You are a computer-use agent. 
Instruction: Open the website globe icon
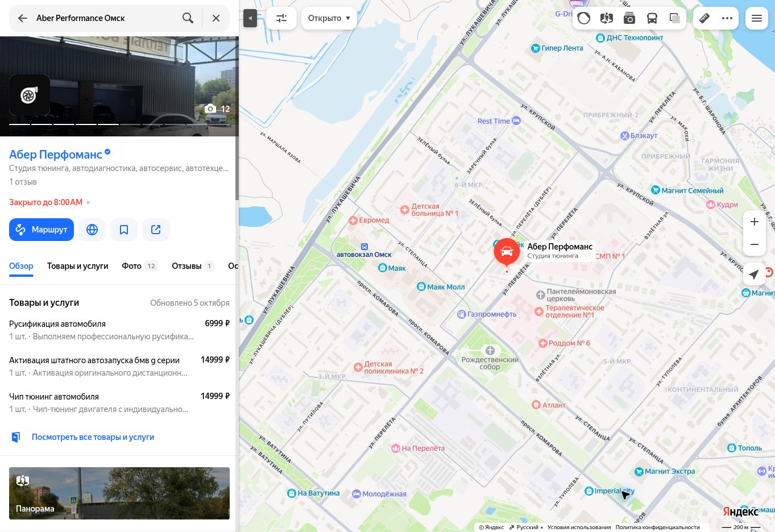(x=92, y=230)
